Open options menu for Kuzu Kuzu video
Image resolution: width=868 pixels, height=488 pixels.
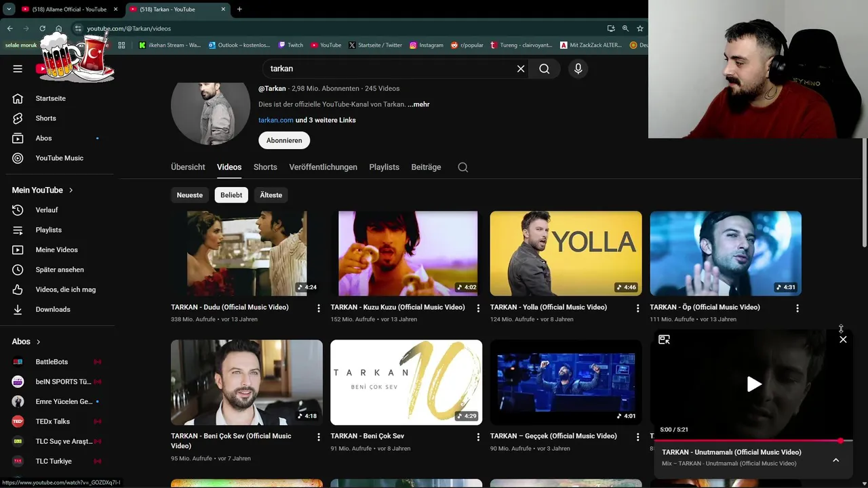pos(478,308)
